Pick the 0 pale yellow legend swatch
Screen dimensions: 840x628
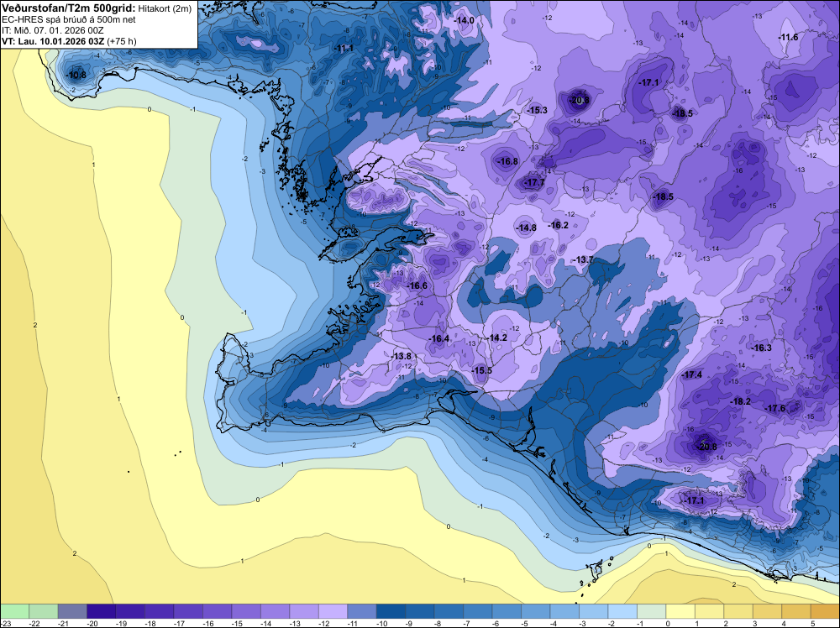[680, 611]
